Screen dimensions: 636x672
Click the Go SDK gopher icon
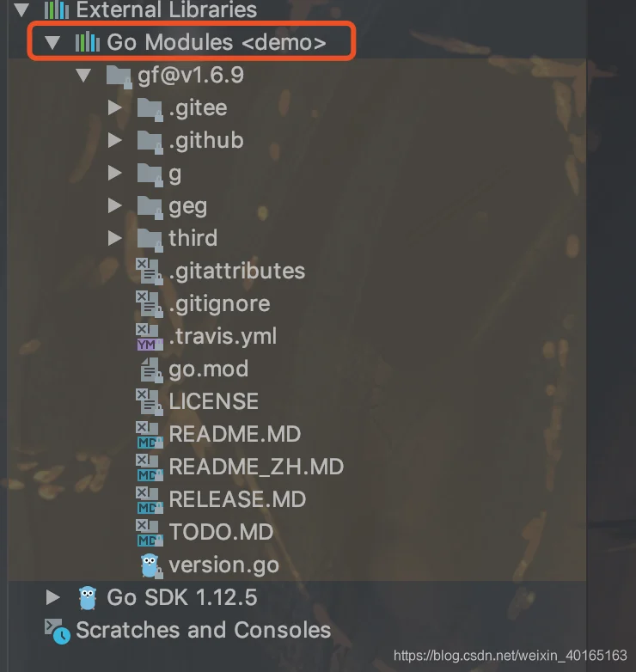pos(88,597)
